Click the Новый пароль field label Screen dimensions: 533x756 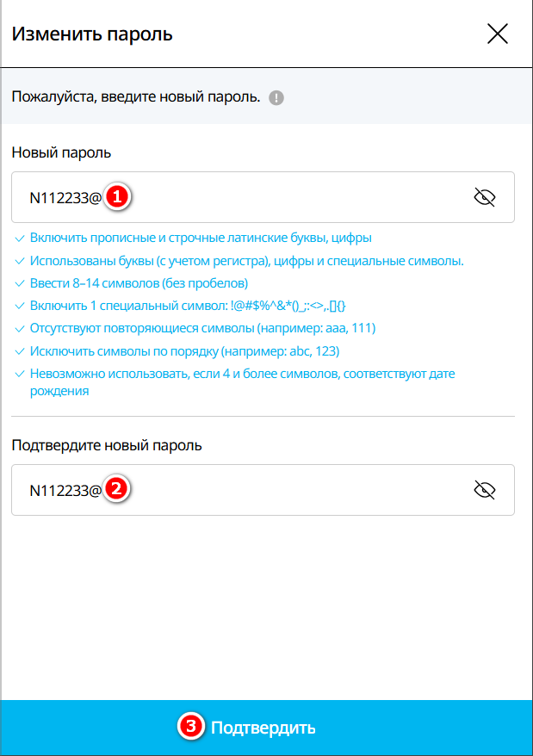click(61, 153)
